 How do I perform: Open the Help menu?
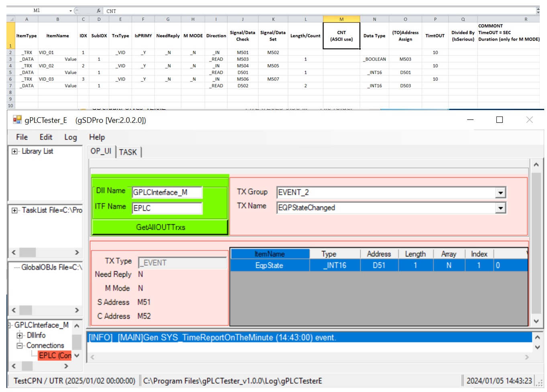97,137
